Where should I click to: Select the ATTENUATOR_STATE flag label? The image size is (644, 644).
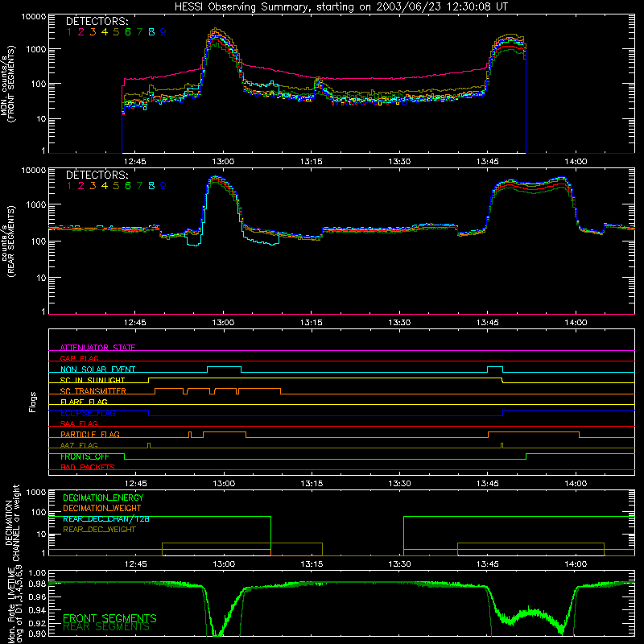click(97, 348)
